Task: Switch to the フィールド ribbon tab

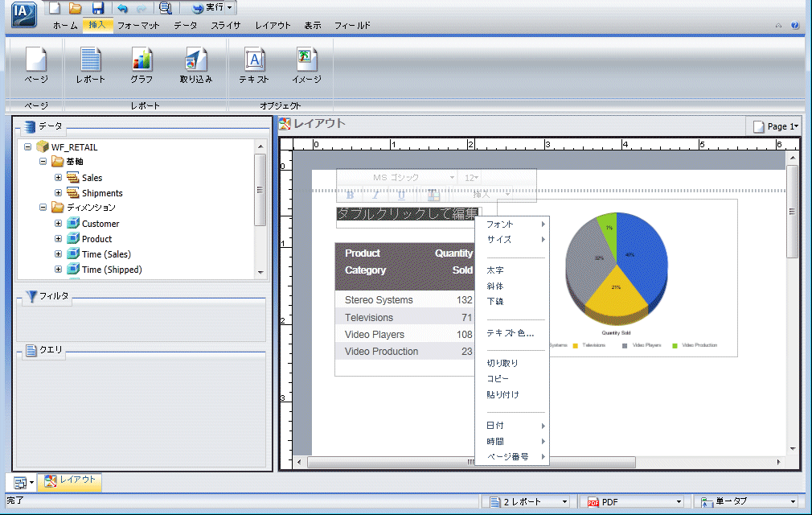Action: click(x=352, y=26)
